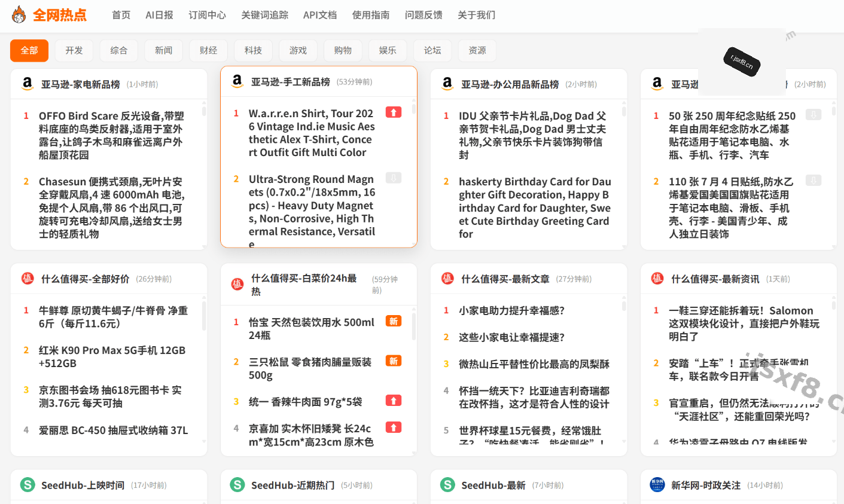Image resolution: width=844 pixels, height=504 pixels.
Task: Open 关于我们 in top navigation
Action: coord(477,15)
